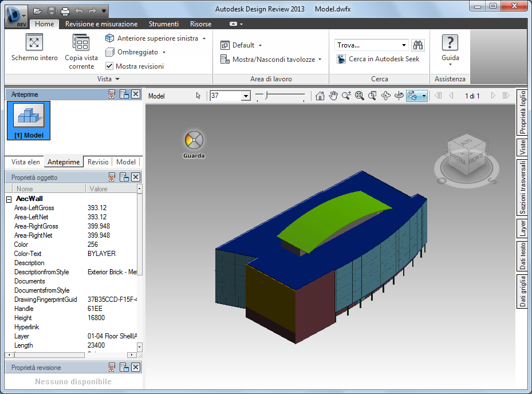Image resolution: width=532 pixels, height=394 pixels.
Task: Click the first sheet navigation arrow
Action: (438, 96)
